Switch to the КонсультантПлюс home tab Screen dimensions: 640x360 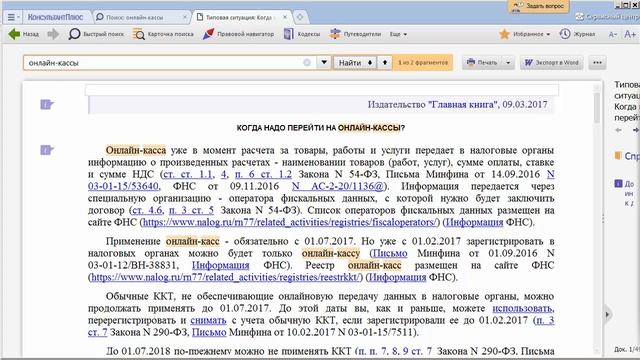click(x=55, y=17)
